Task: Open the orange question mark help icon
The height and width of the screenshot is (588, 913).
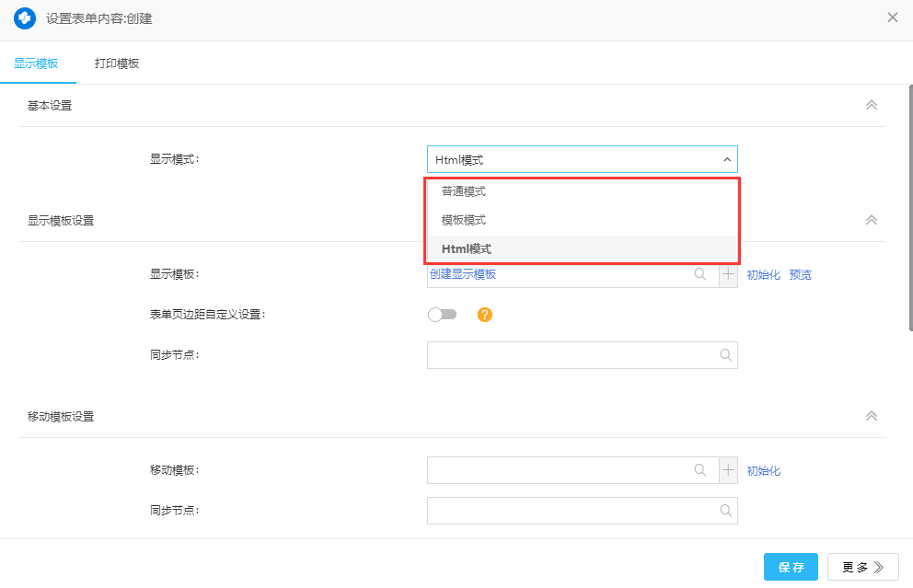Action: coord(485,315)
